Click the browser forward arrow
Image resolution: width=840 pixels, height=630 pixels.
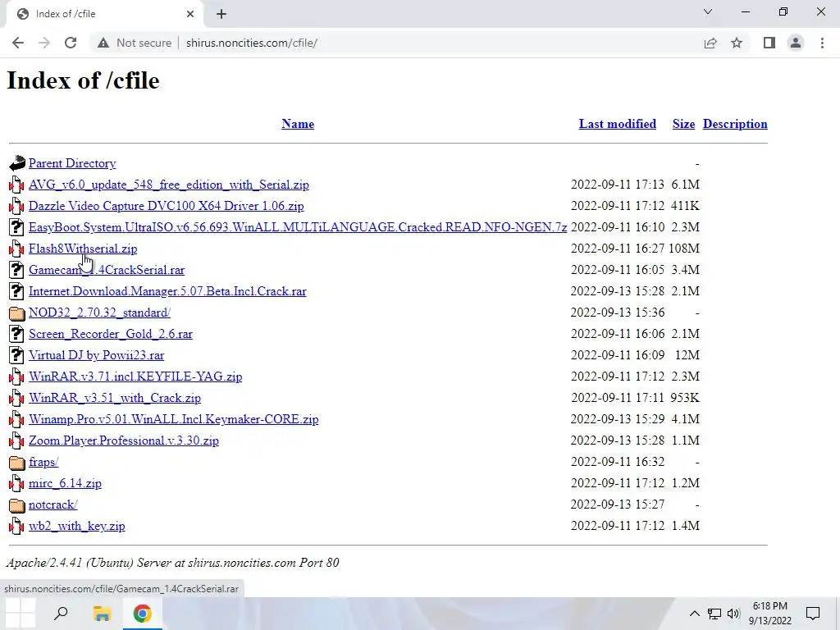pos(44,43)
